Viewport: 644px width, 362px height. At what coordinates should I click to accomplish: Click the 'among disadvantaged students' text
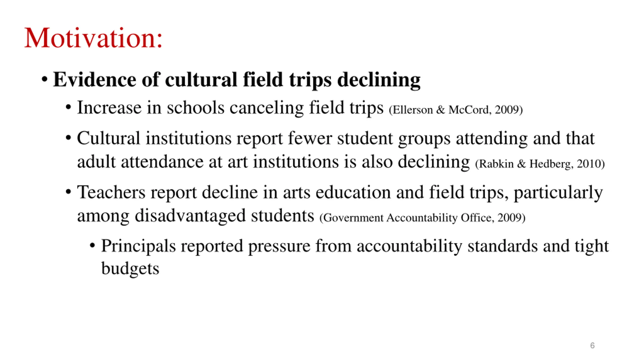click(x=195, y=216)
